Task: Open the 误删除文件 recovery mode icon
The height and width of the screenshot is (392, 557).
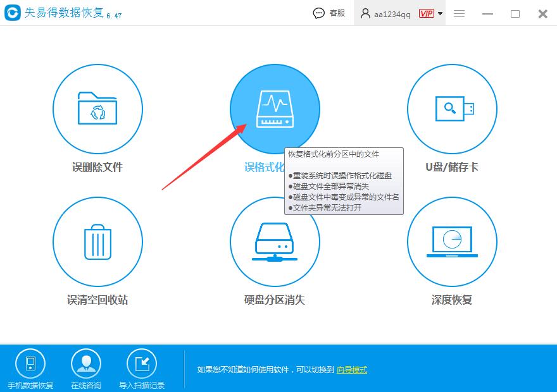Action: tap(97, 108)
